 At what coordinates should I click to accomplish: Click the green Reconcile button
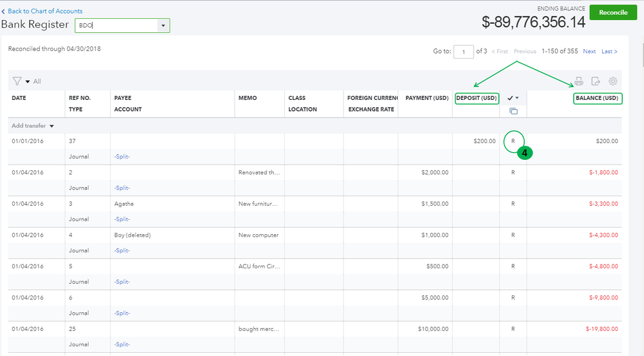[x=612, y=12]
